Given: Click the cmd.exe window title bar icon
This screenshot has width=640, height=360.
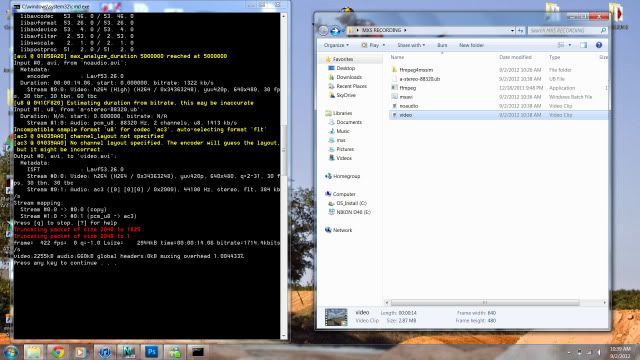Looking at the screenshot, I should [17, 7].
